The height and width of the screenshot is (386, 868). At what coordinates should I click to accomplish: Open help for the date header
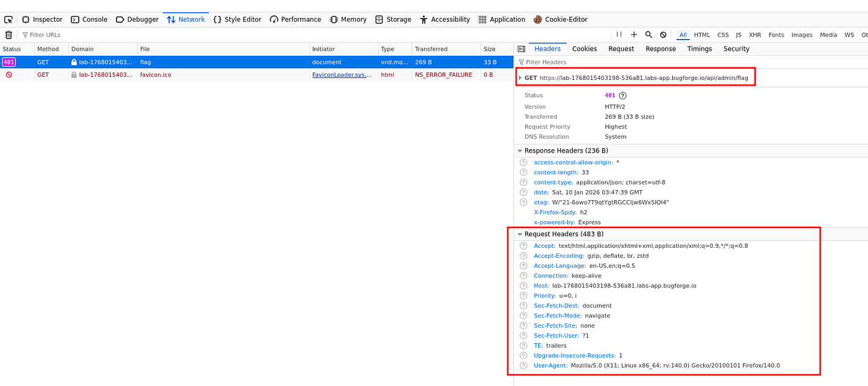[523, 192]
